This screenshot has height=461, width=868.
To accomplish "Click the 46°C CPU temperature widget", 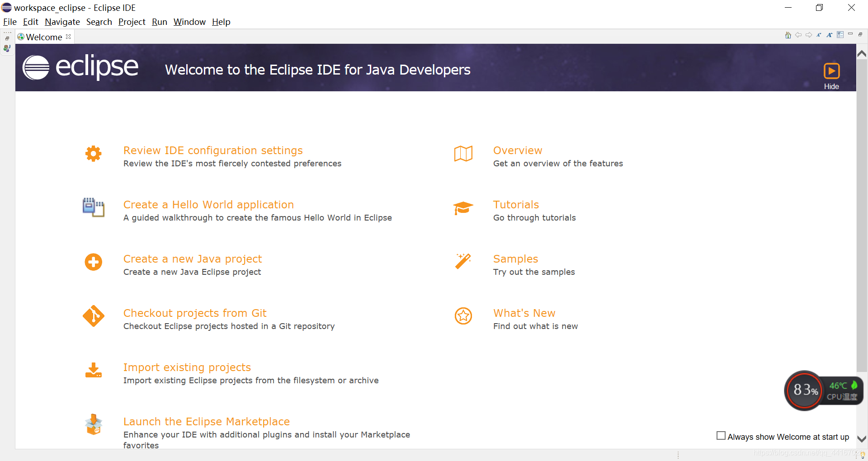I will pos(843,391).
